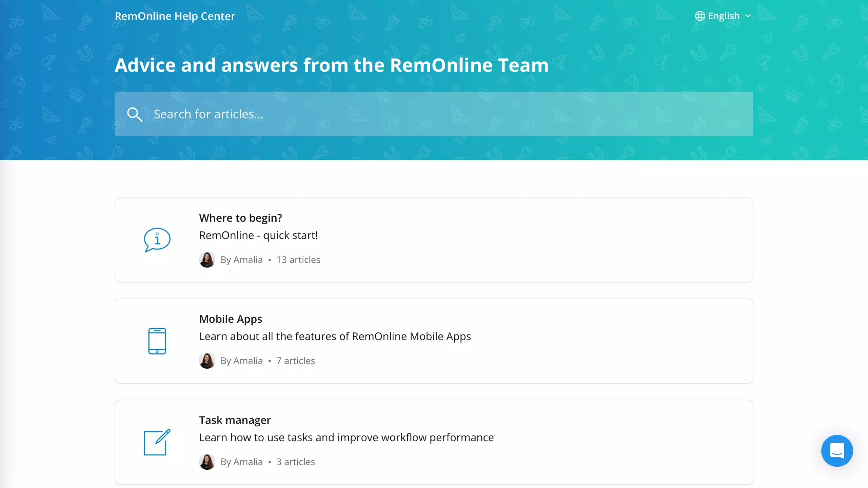The image size is (868, 488).
Task: Click Amalia's avatar in Mobile Apps card
Action: point(207,361)
